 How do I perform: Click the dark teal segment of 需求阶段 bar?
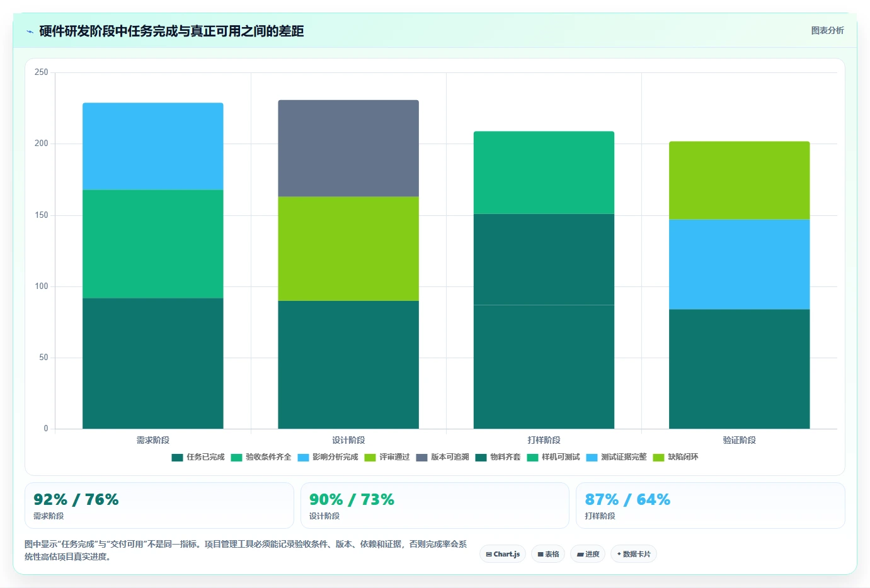(x=153, y=363)
